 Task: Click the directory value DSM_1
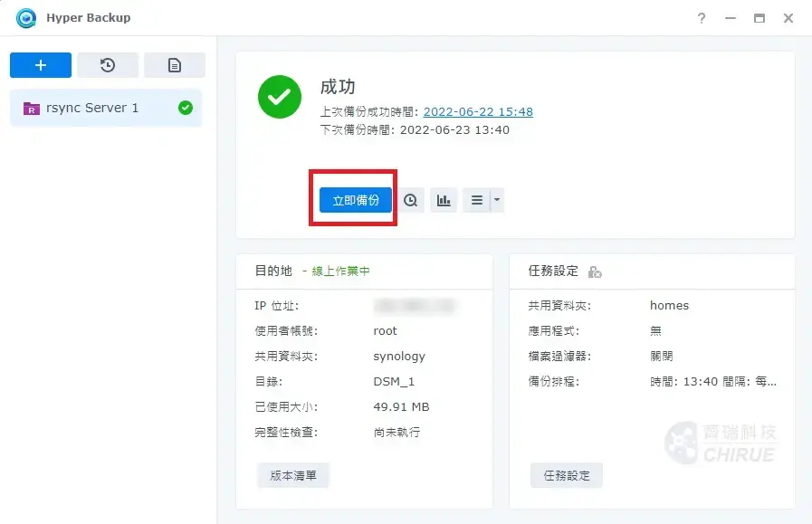point(394,382)
